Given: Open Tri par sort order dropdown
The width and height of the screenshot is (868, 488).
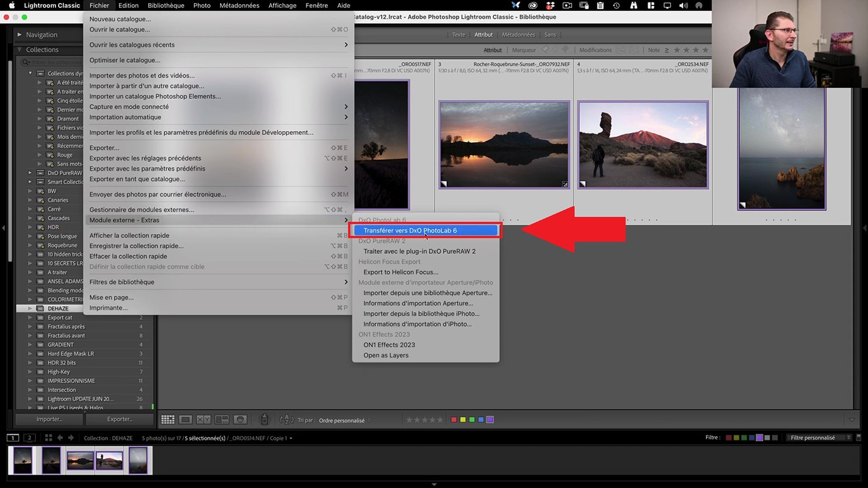Looking at the screenshot, I should point(343,420).
